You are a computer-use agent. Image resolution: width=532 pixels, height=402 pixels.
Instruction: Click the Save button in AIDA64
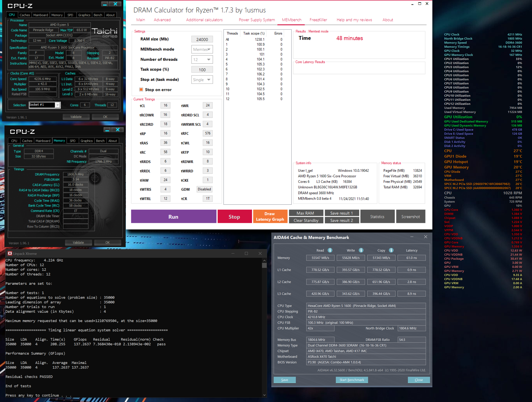[285, 380]
